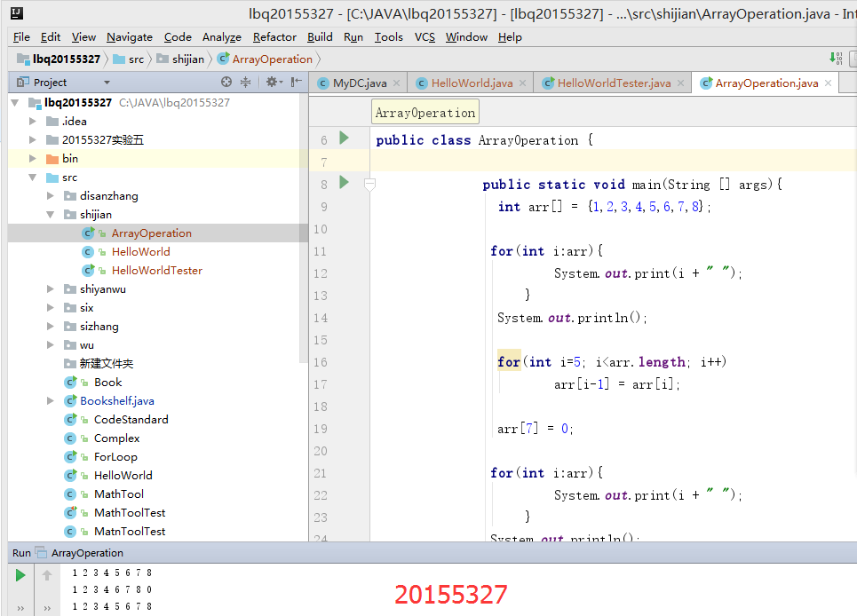Expand the 20155327实验五 folder
This screenshot has width=857, height=616.
[x=32, y=140]
